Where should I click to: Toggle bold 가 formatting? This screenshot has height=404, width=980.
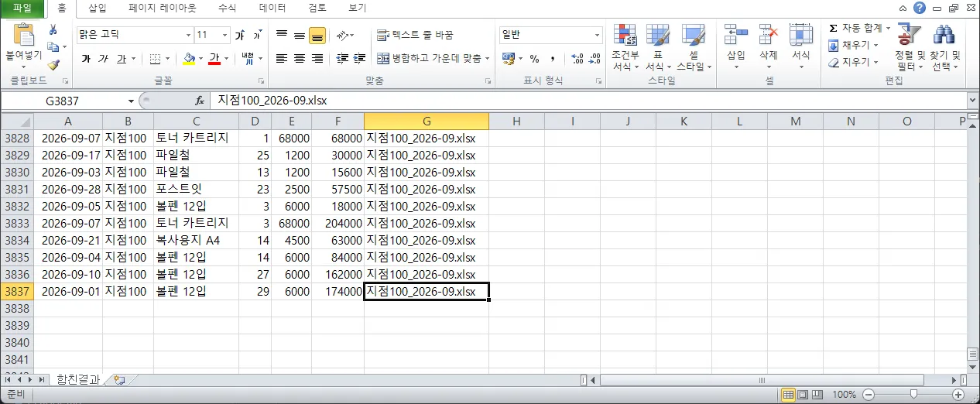pyautogui.click(x=86, y=59)
